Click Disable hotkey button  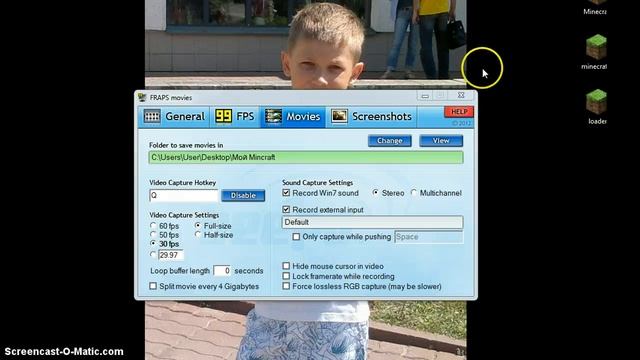pos(243,196)
